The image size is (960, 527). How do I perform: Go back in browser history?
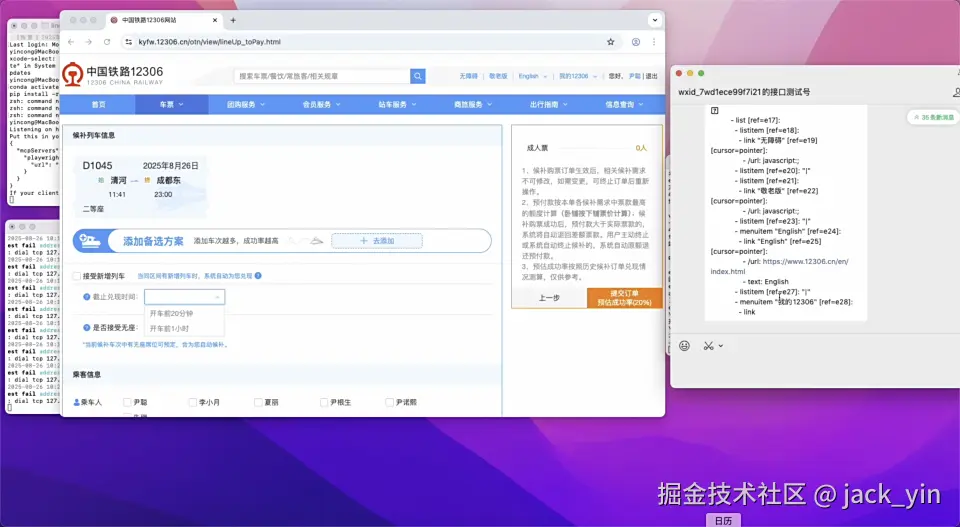(x=71, y=42)
